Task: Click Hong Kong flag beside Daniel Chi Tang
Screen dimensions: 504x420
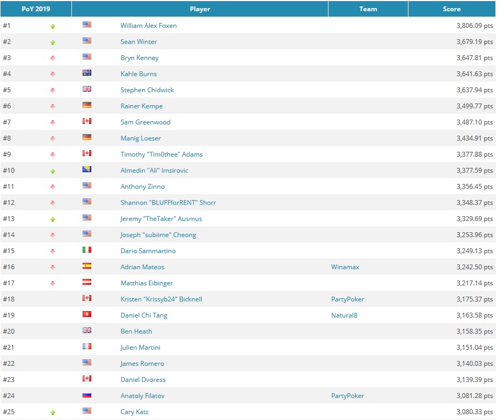Action: 87,314
